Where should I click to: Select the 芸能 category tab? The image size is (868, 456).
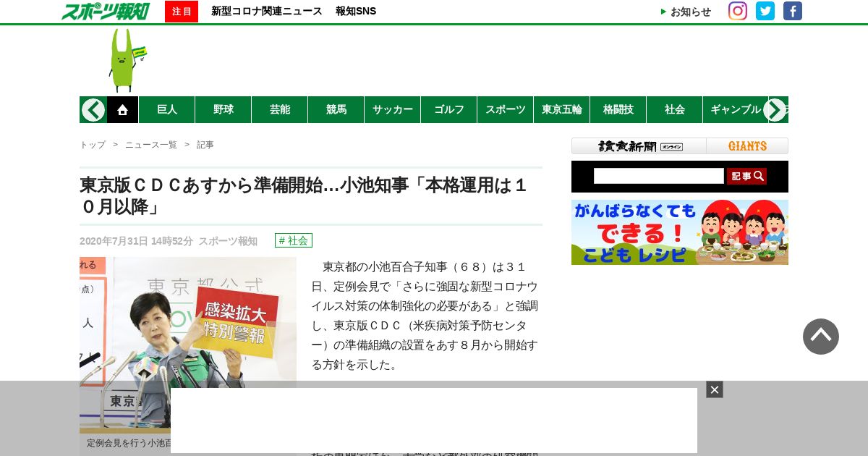tap(280, 109)
